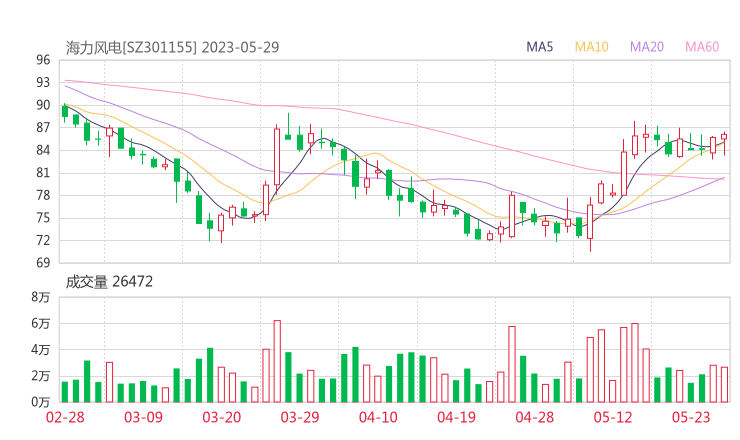The height and width of the screenshot is (440, 740).
Task: Click the 4万 volume axis label
Action: (41, 350)
